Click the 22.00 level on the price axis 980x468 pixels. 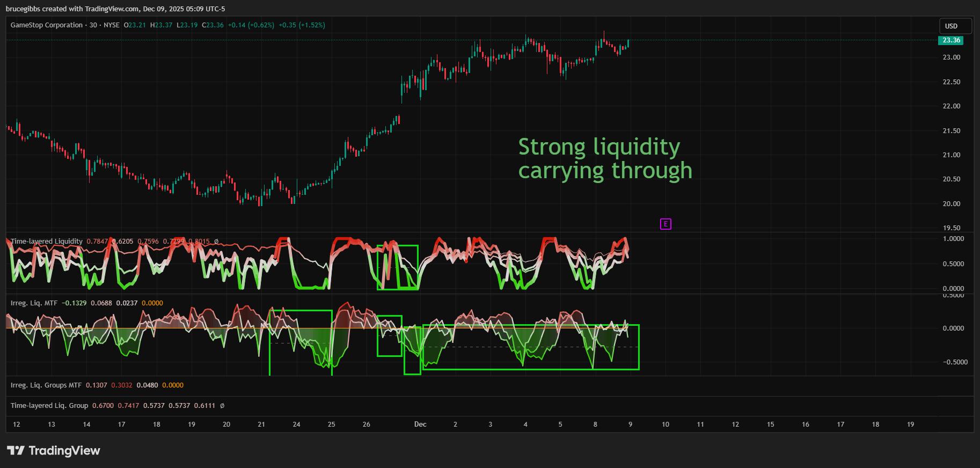(x=951, y=106)
